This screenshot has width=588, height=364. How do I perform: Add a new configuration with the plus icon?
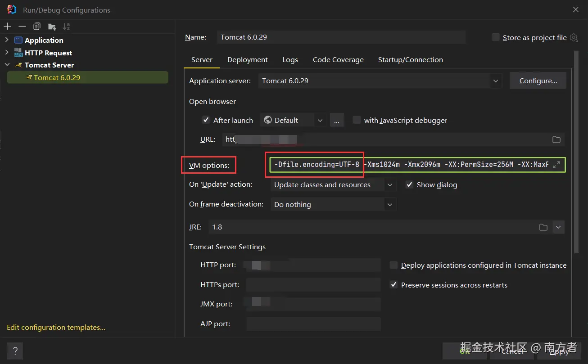click(7, 27)
